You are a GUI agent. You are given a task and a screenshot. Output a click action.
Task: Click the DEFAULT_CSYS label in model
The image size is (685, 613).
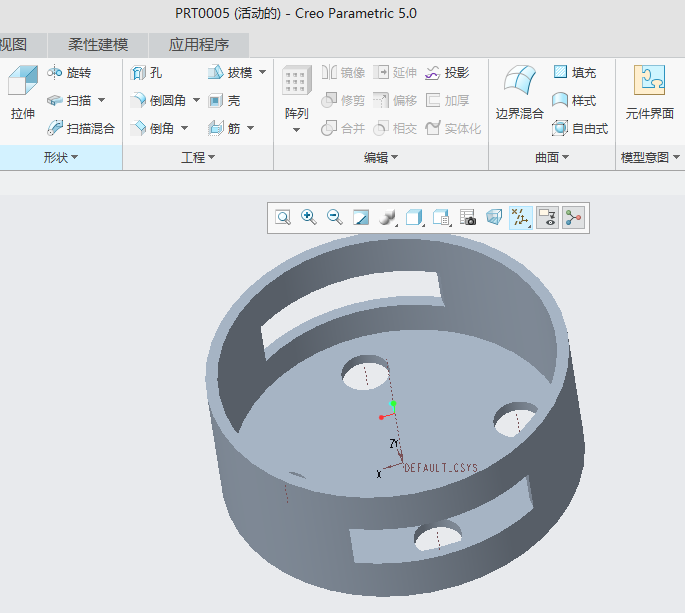click(441, 468)
